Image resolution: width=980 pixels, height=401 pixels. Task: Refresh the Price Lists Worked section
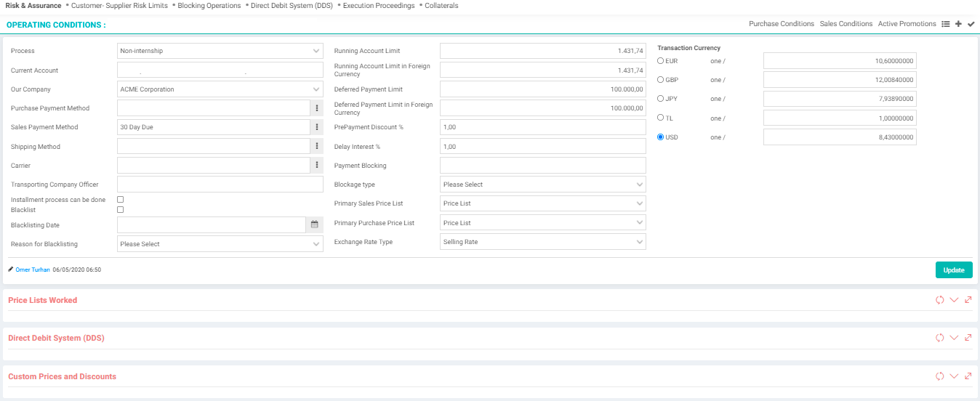coord(939,300)
